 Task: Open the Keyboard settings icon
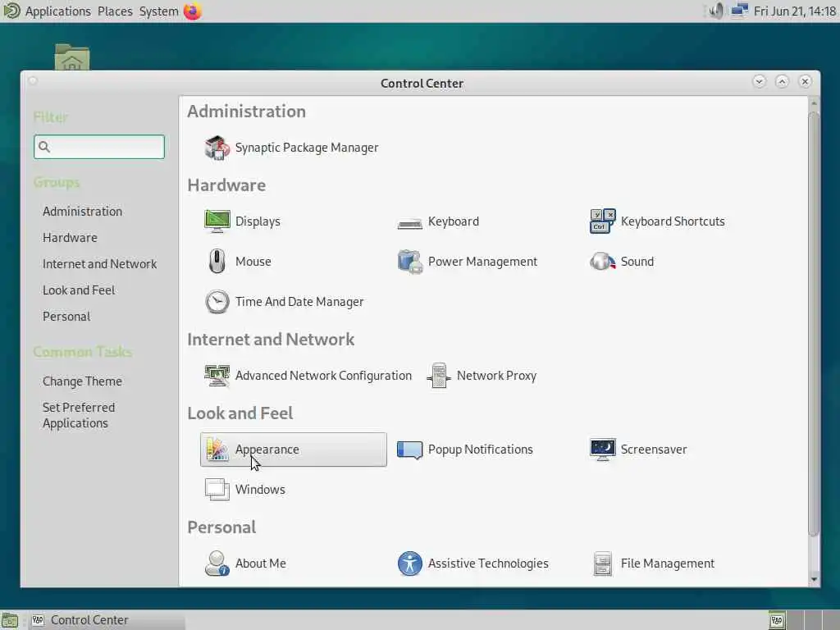point(410,222)
